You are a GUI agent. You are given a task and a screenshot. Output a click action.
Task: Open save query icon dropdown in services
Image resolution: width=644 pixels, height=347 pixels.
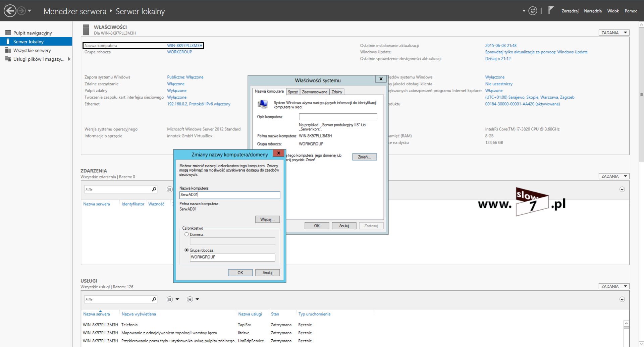click(190, 299)
